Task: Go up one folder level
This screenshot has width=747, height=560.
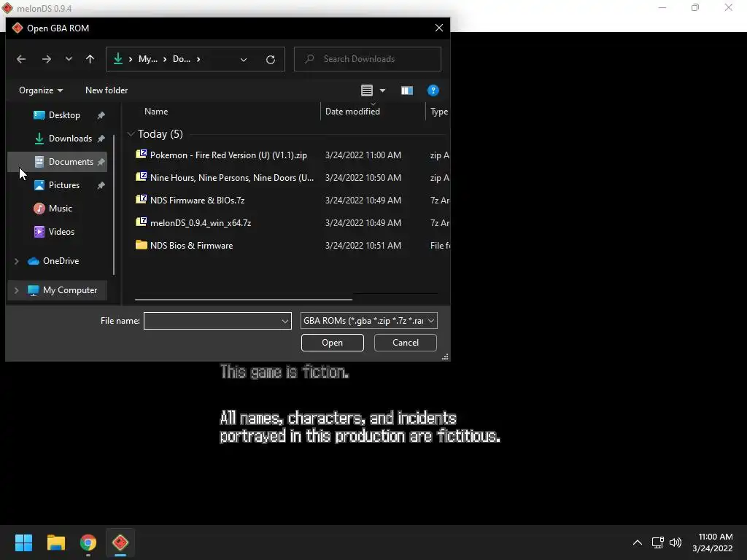Action: (x=90, y=59)
